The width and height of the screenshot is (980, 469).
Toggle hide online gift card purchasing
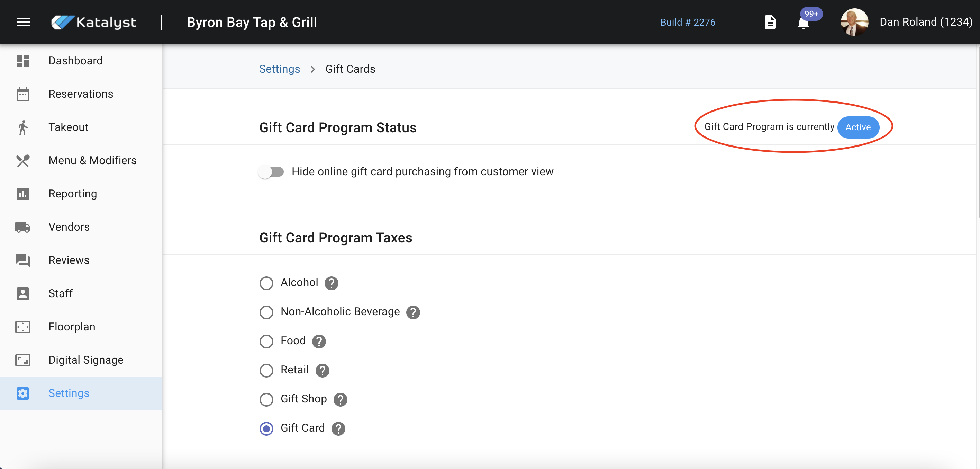[x=271, y=172]
